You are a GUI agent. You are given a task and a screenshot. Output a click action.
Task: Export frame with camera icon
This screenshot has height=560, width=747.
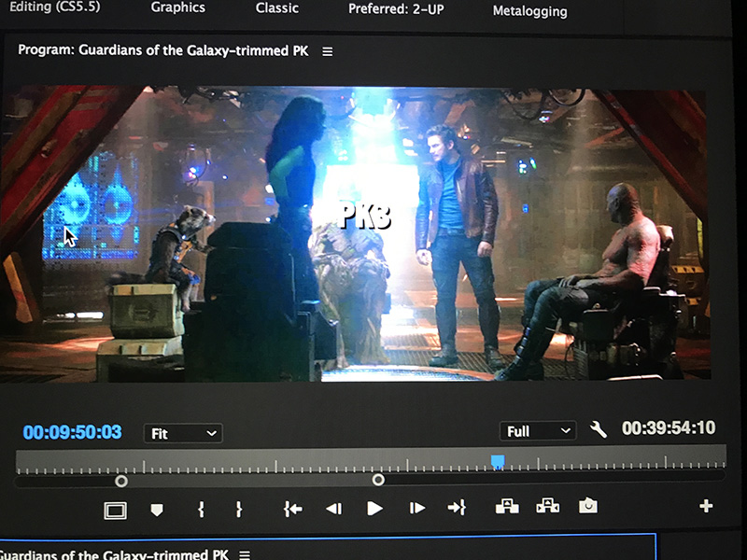tap(587, 506)
